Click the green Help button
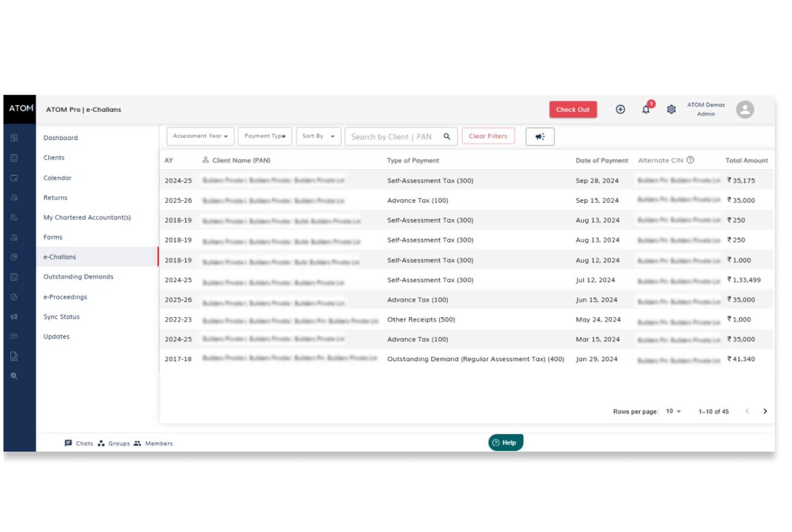This screenshot has height=532, width=792. (506, 443)
